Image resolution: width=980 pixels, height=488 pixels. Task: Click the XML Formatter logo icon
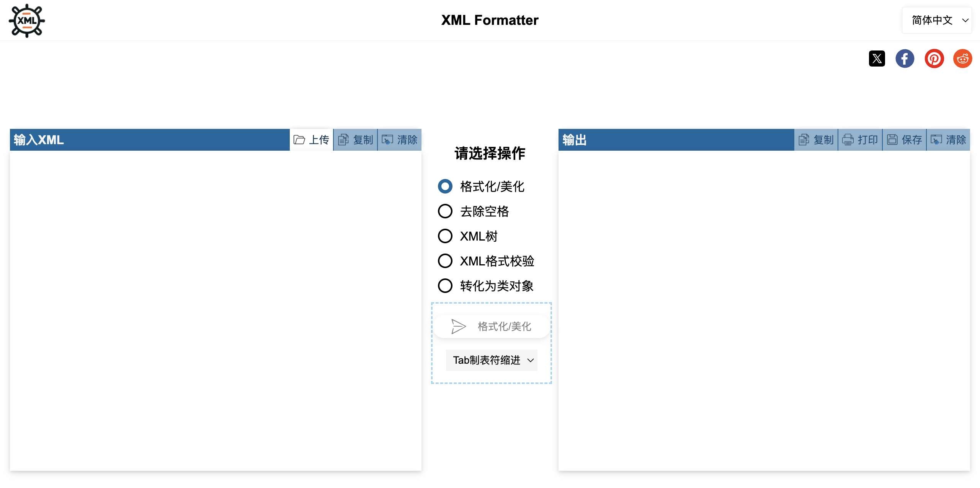[27, 21]
